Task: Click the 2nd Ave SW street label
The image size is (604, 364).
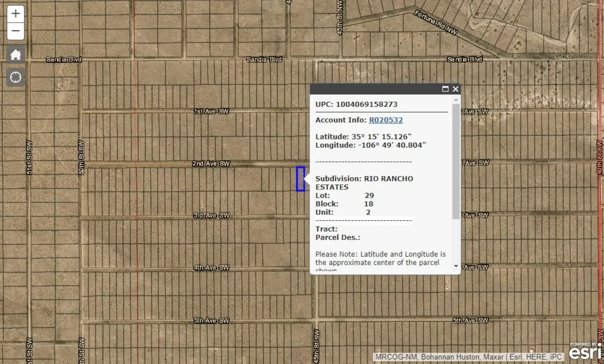Action: click(211, 164)
